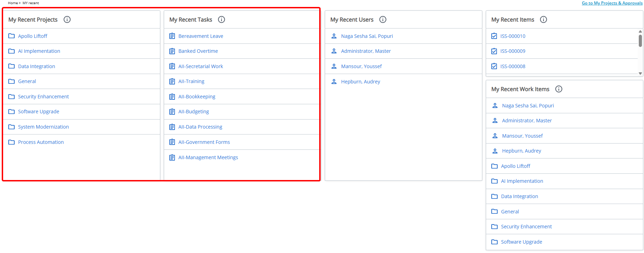This screenshot has height=253, width=644.
Task: Click the info icon beside My Recent Users
Action: [383, 19]
